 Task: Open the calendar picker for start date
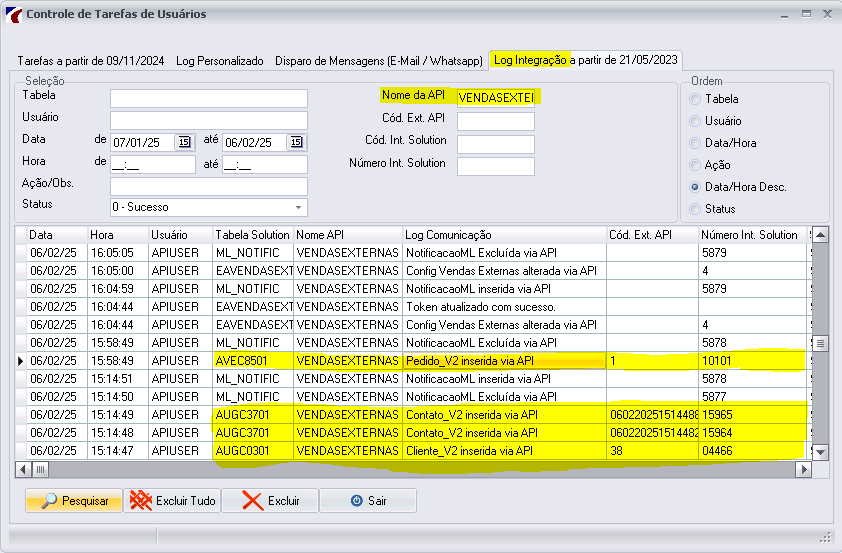[x=184, y=142]
